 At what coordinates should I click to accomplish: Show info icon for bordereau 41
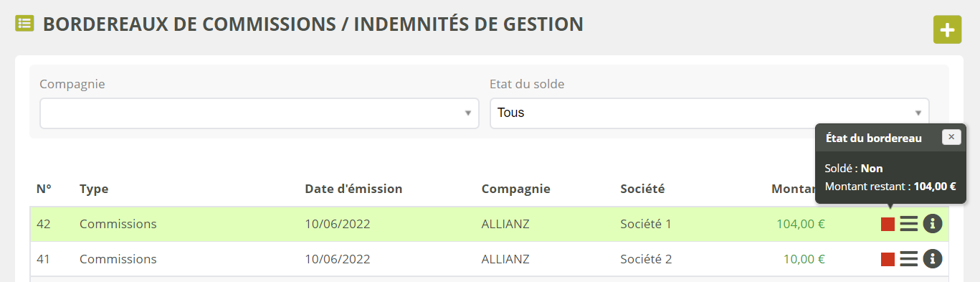click(933, 259)
